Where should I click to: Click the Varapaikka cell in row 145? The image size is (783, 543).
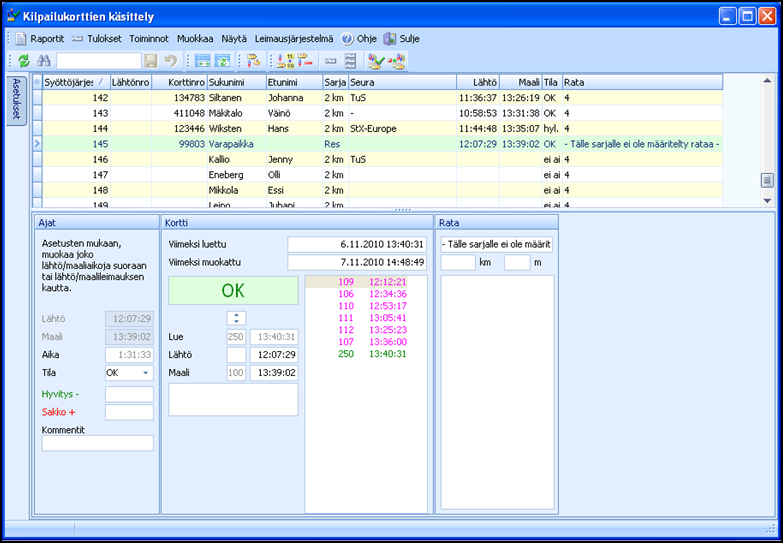point(237,144)
